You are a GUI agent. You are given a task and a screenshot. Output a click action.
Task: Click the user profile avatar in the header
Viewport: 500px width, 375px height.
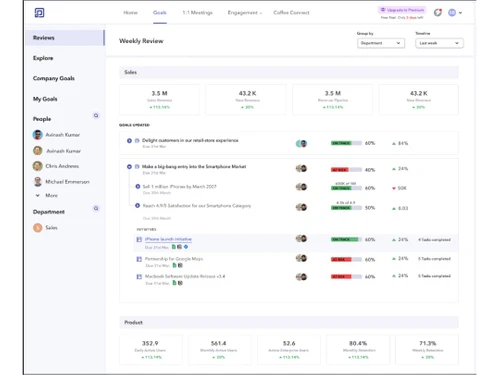[x=452, y=13]
